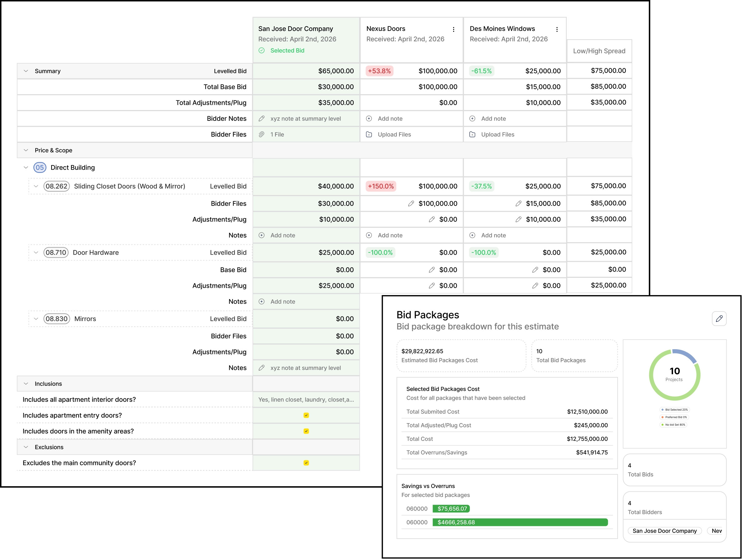Click upload folder icon under Nexus Doors
The width and height of the screenshot is (742, 560).
(x=369, y=134)
